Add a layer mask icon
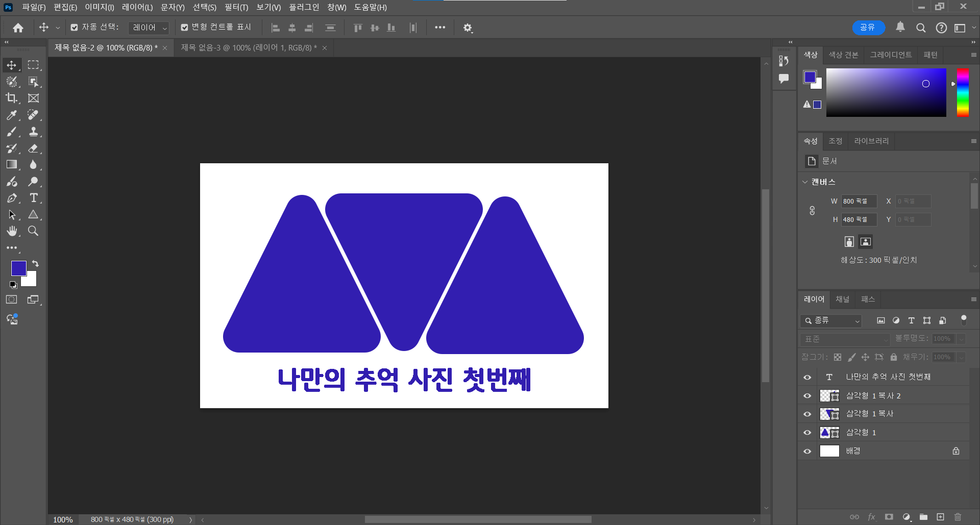 [x=889, y=517]
